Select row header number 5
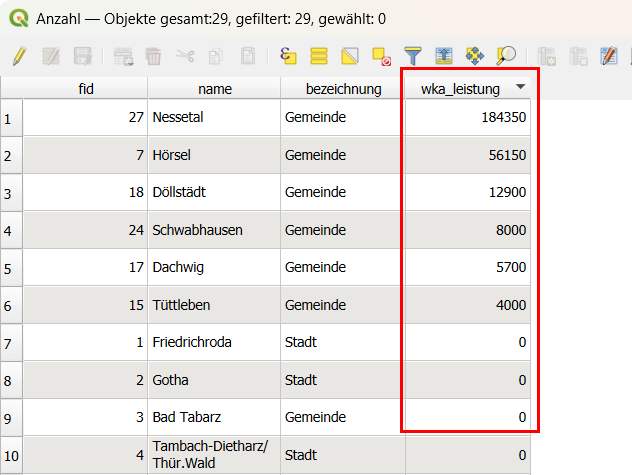 click(x=11, y=268)
